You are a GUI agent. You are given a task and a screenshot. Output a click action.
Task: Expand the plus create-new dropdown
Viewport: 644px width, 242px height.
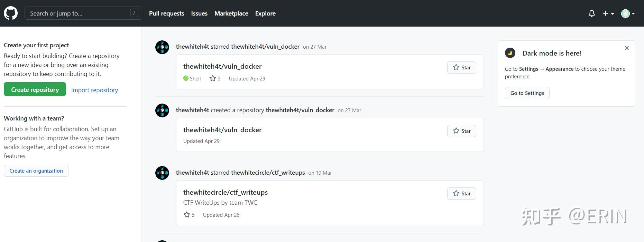[x=608, y=13]
